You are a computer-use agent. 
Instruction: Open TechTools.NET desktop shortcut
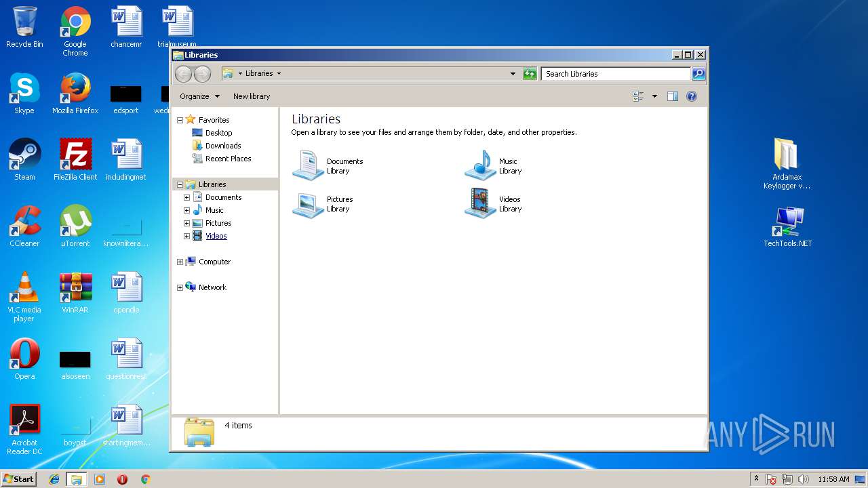pos(787,226)
